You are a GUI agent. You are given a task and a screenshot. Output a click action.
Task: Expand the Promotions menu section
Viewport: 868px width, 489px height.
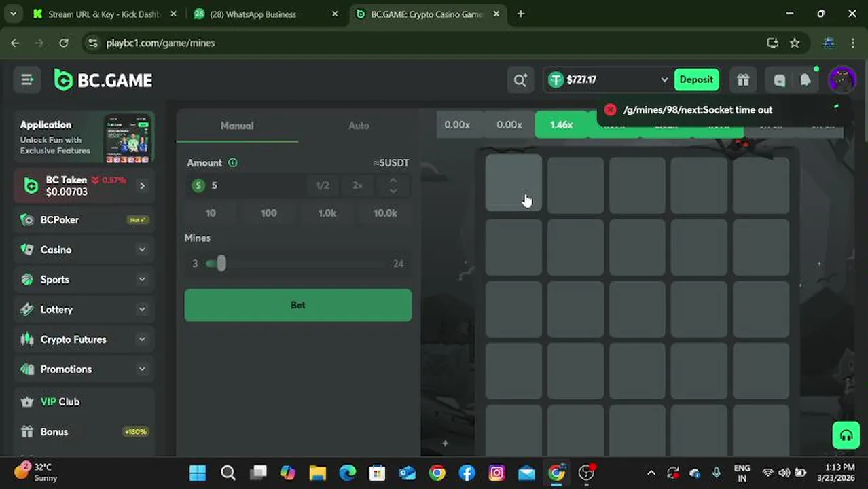pos(142,369)
